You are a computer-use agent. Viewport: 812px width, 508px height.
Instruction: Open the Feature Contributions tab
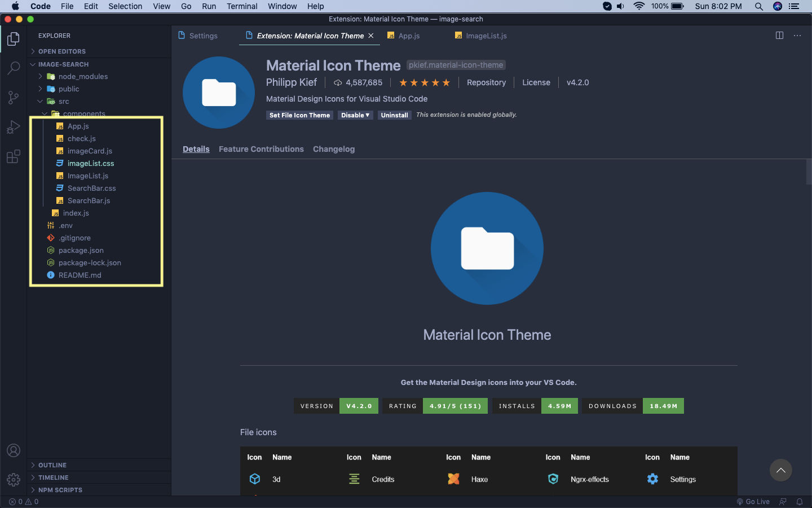(x=261, y=149)
